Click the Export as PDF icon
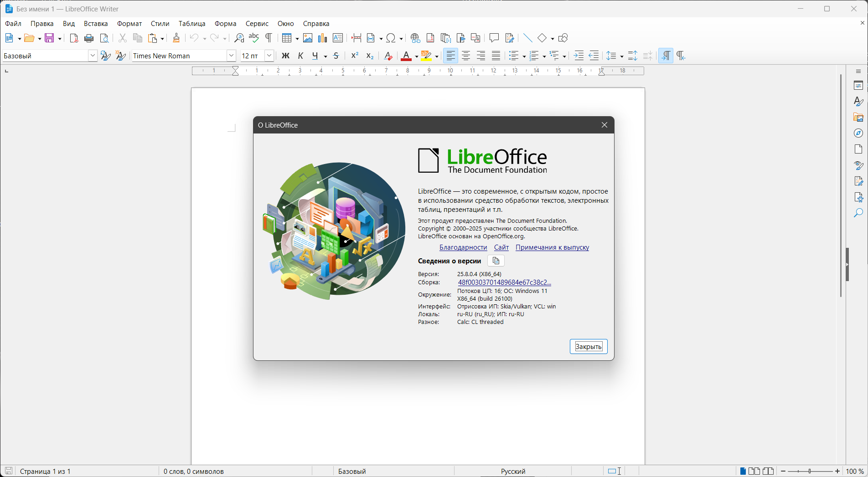 click(x=74, y=38)
